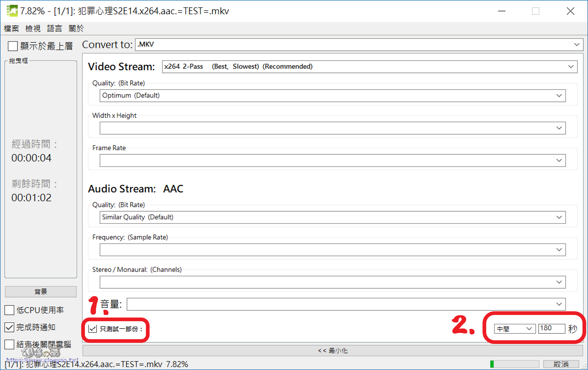The width and height of the screenshot is (588, 370).
Task: Open video Quality Optimum (Default) dropdown
Action: (x=333, y=96)
